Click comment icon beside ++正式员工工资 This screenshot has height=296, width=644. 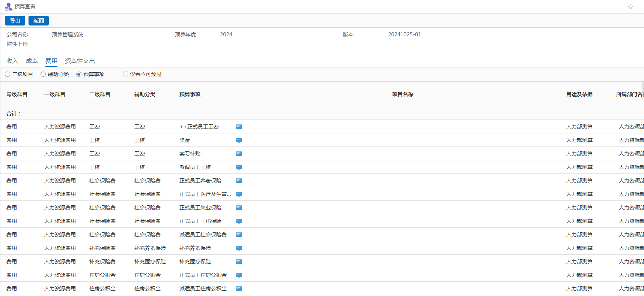click(239, 127)
